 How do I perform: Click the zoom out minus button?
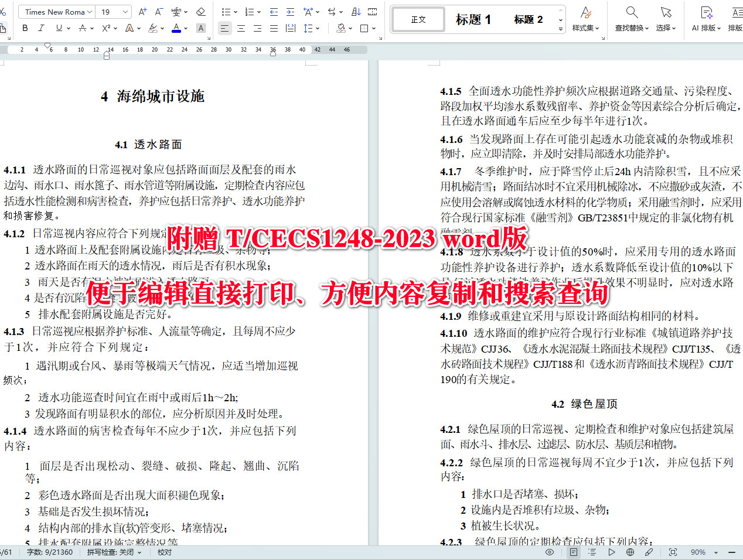click(731, 552)
